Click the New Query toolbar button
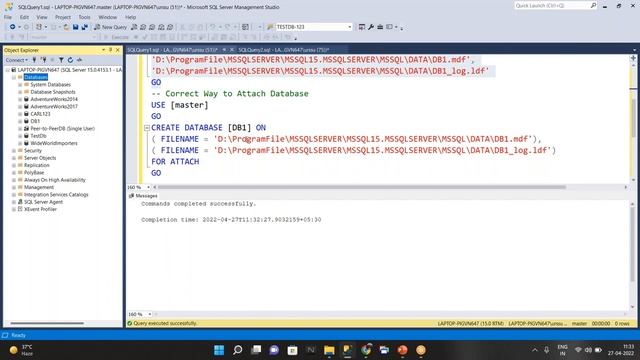Image resolution: width=640 pixels, height=360 pixels. 111,27
